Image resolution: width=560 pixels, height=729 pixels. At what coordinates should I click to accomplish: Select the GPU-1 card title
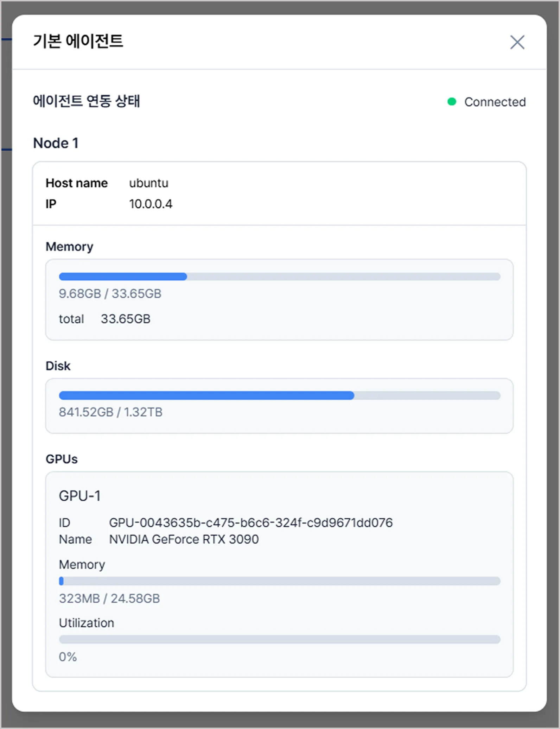[x=80, y=496]
